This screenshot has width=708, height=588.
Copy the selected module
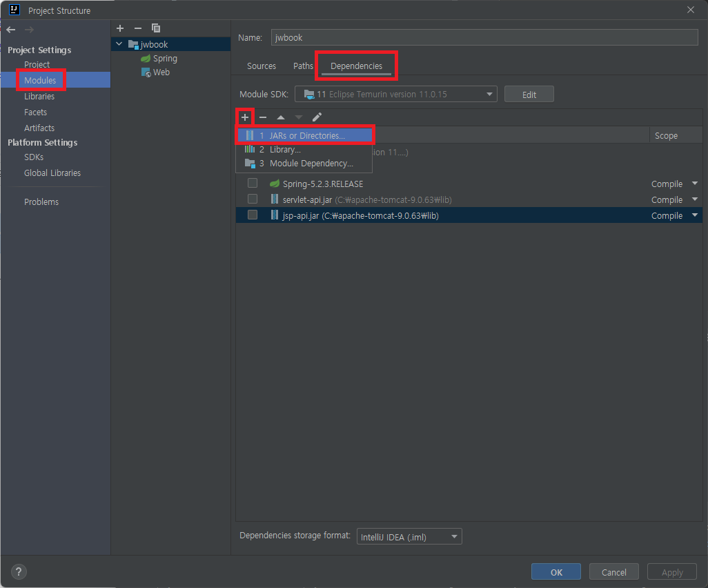(x=156, y=28)
